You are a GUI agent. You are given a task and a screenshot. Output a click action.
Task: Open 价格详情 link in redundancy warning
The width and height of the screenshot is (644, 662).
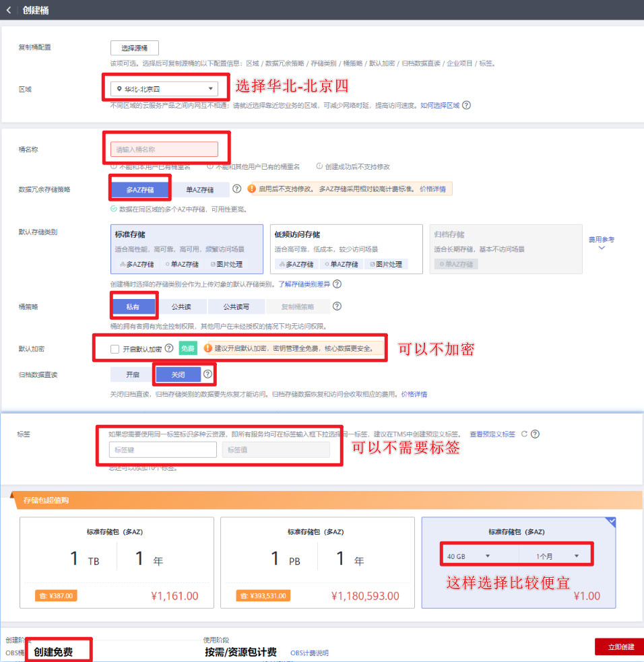pyautogui.click(x=432, y=189)
